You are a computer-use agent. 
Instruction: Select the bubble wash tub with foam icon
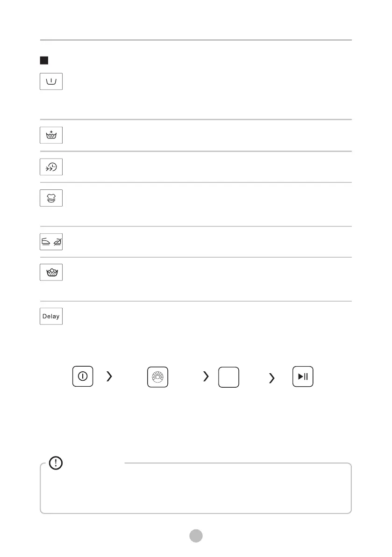(x=51, y=273)
